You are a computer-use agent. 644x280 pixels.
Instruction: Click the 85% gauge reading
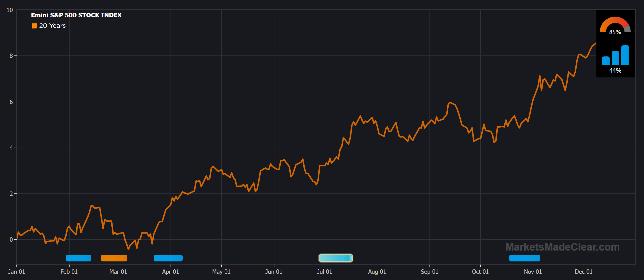click(615, 32)
